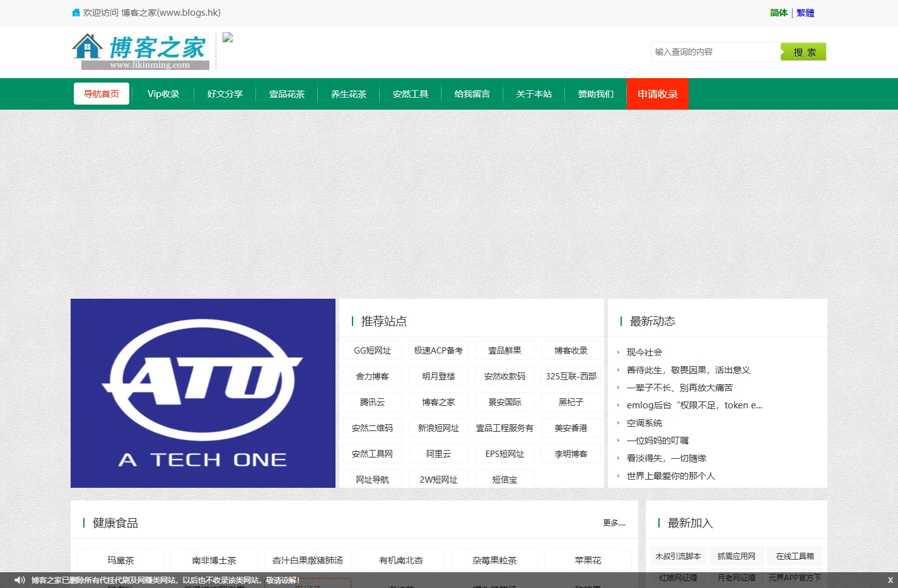Open the GG短网址 recommended site
The image size is (898, 588).
(x=373, y=350)
